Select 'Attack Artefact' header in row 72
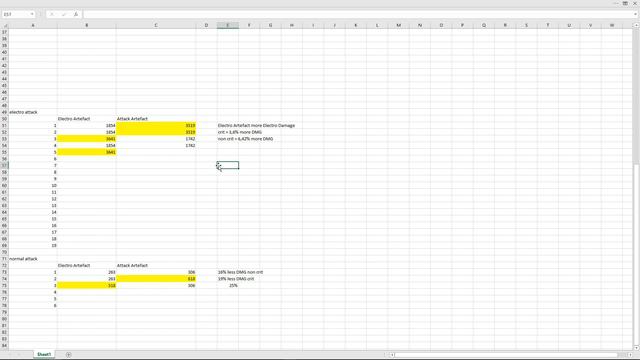Viewport: 640px width, 360px height. click(156, 265)
